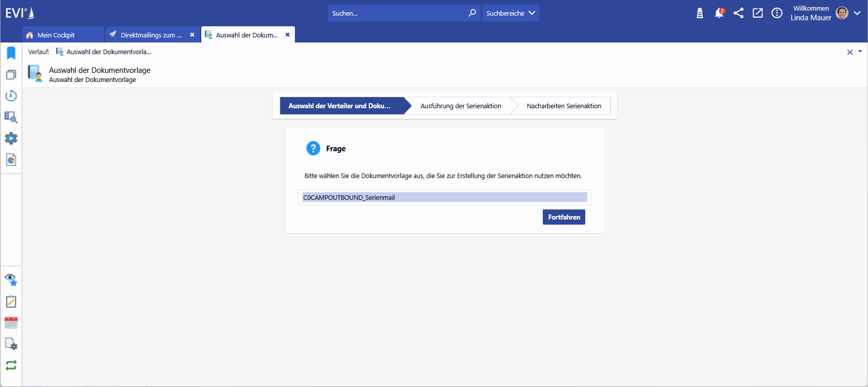Open the list search magnifier sidebar icon
The height and width of the screenshot is (387, 868).
pyautogui.click(x=11, y=117)
